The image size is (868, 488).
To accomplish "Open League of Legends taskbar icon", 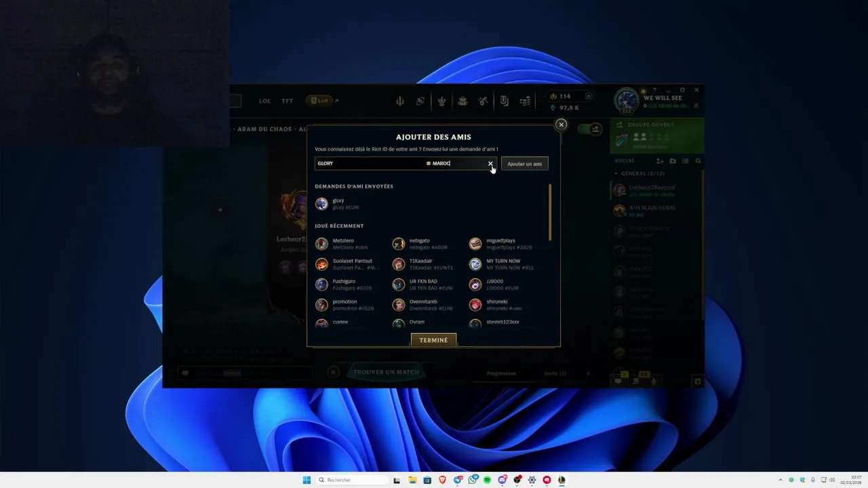I will (x=561, y=480).
